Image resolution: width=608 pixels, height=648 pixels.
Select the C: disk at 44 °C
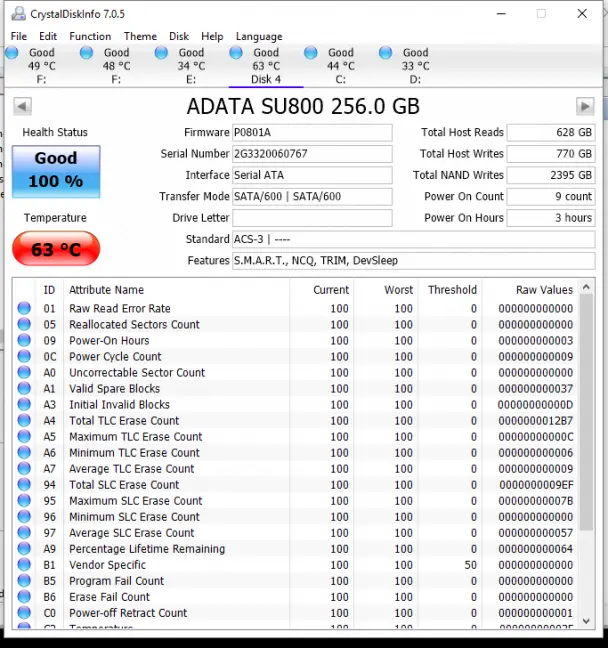(x=341, y=66)
